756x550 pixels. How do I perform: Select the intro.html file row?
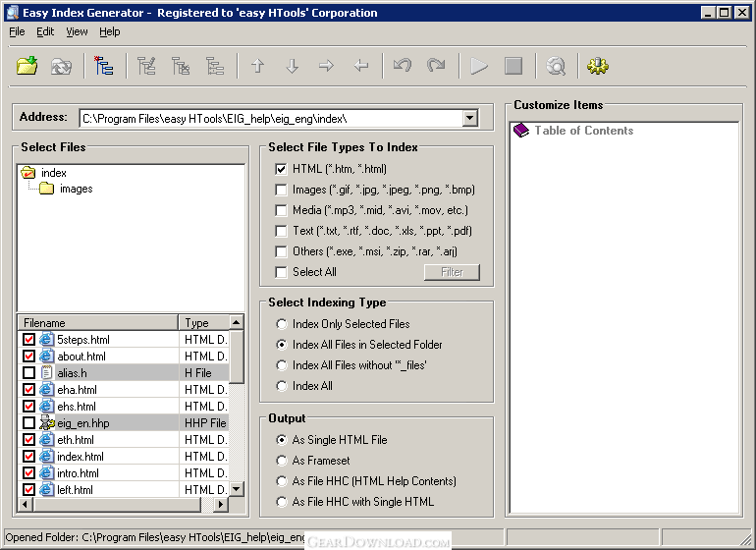pyautogui.click(x=123, y=472)
